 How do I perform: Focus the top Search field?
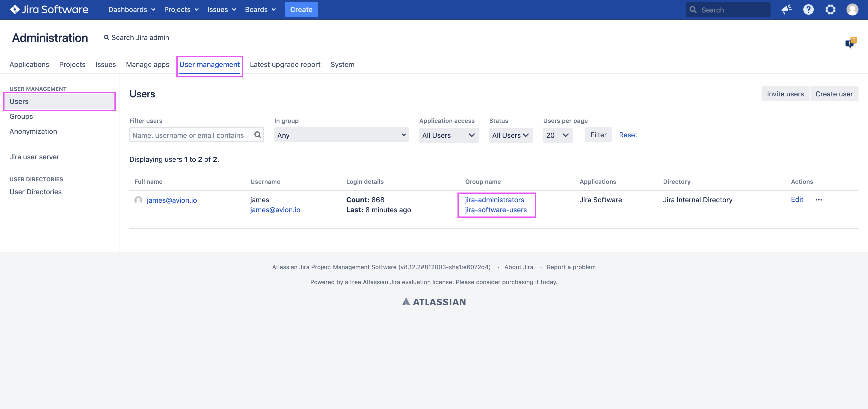(x=728, y=9)
